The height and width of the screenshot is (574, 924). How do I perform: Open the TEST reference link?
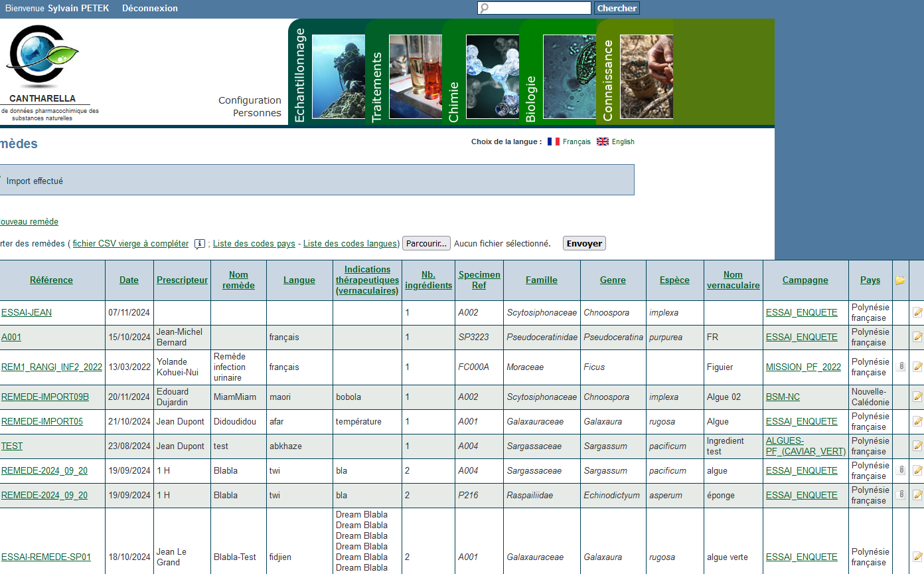click(x=12, y=446)
